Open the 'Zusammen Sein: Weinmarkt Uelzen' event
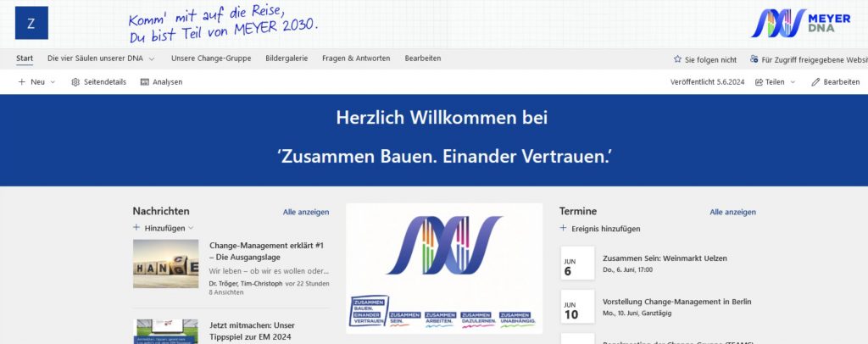The width and height of the screenshot is (868, 344). pyautogui.click(x=665, y=258)
